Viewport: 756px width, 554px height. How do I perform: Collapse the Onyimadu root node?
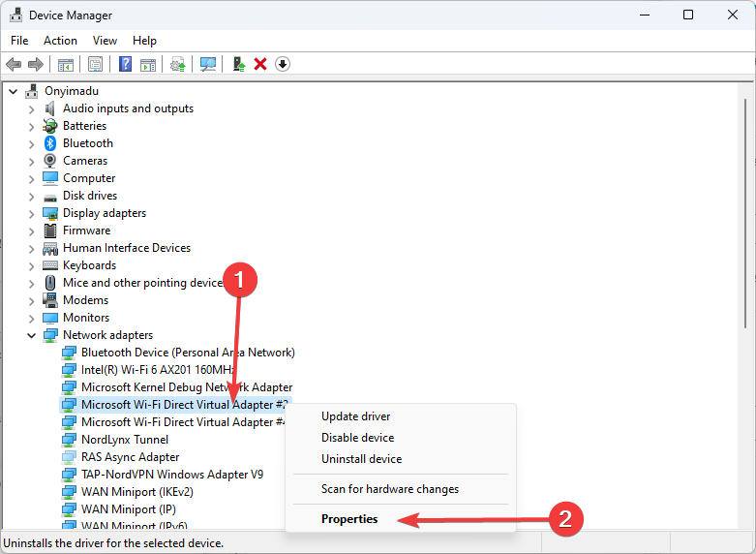click(x=14, y=91)
